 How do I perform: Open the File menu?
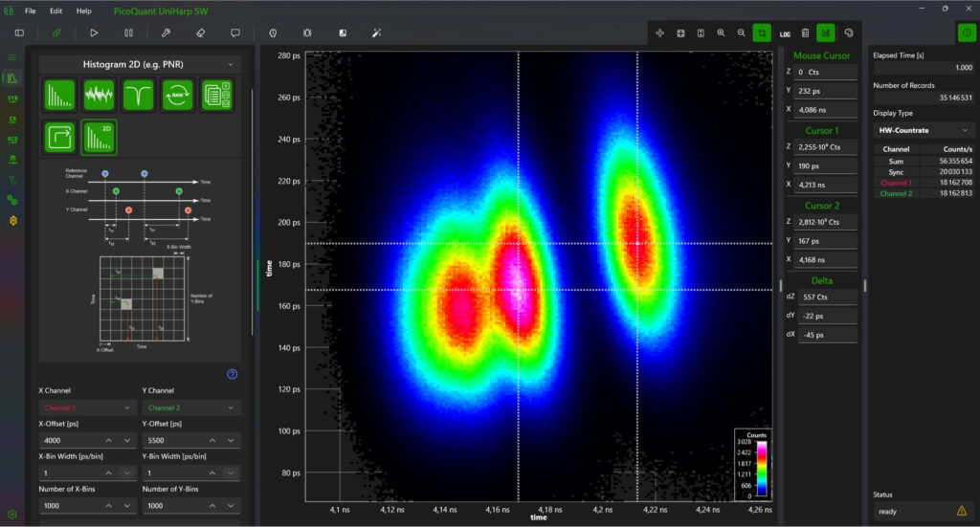pyautogui.click(x=31, y=11)
